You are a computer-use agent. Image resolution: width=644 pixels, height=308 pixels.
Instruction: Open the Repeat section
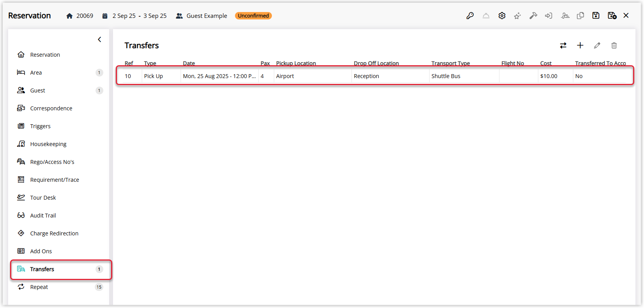pos(58,287)
